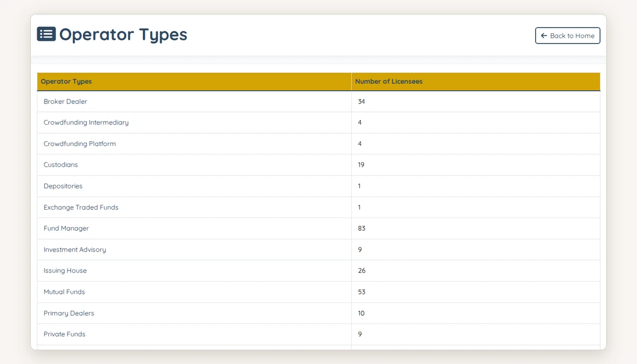Click the value 19 for Custodians

point(361,165)
